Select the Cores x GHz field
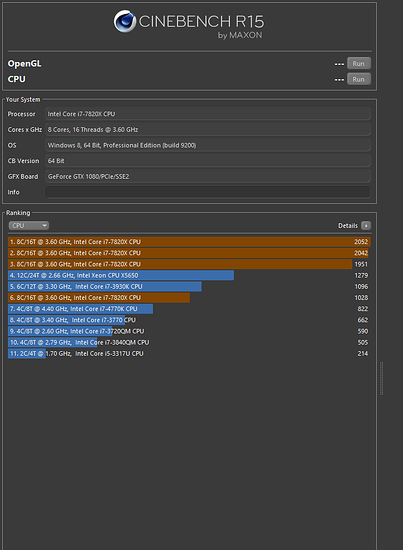Screen dimensions: 403x550 click(x=208, y=130)
